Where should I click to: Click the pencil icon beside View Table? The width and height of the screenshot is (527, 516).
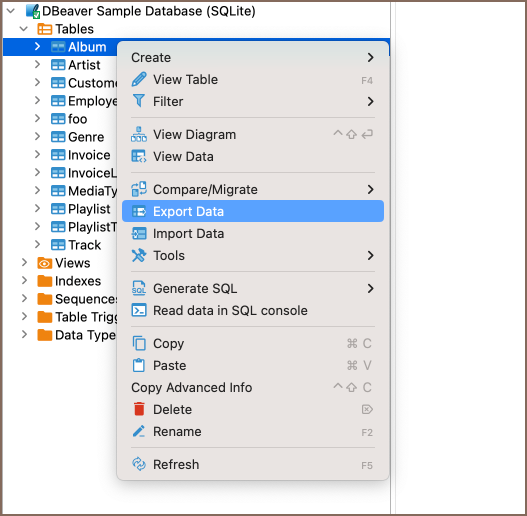139,79
